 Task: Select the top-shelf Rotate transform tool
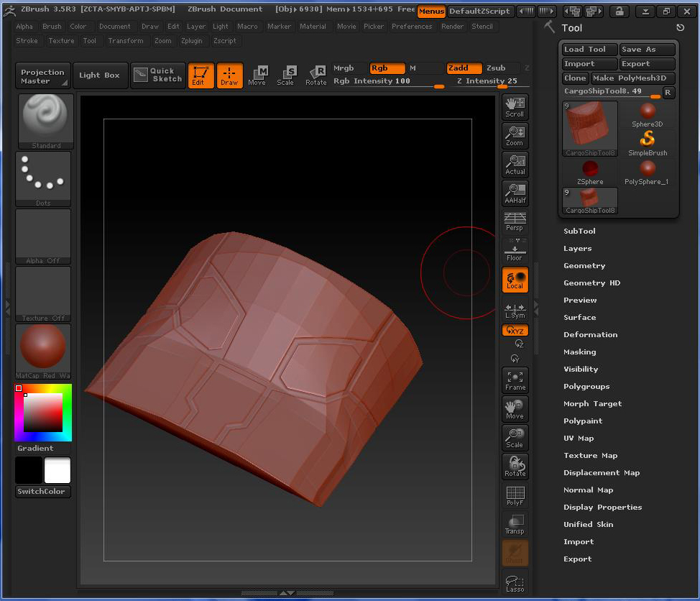[316, 75]
